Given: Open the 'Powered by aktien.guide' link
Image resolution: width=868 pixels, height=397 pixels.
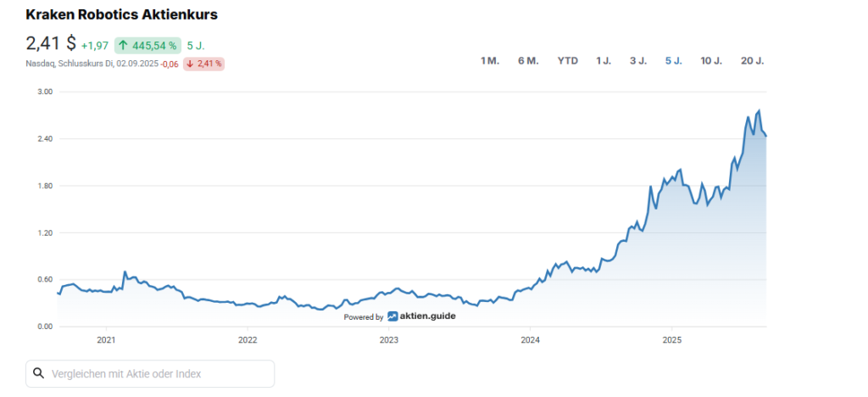Looking at the screenshot, I should (400, 316).
